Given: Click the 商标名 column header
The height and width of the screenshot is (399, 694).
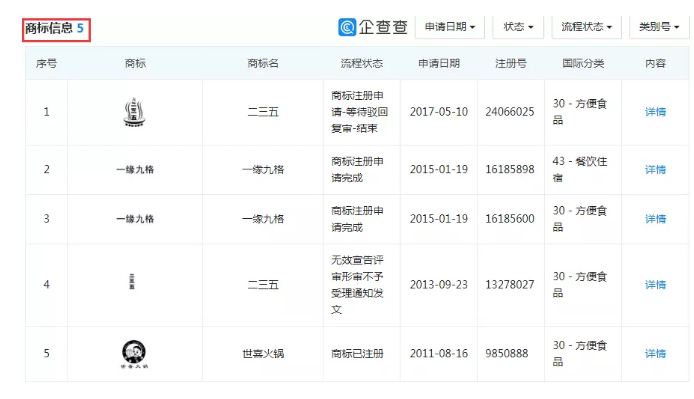Looking at the screenshot, I should pyautogui.click(x=263, y=63).
